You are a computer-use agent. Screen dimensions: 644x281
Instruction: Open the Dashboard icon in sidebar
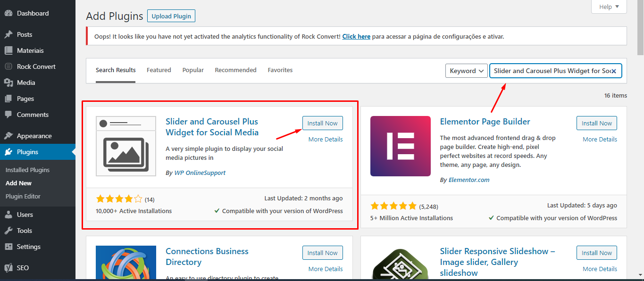8,14
